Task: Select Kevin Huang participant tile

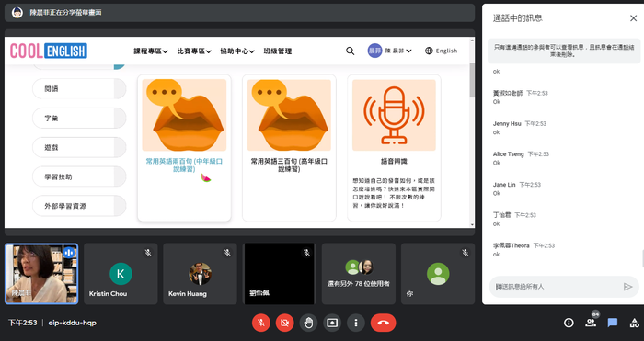Action: [x=200, y=274]
